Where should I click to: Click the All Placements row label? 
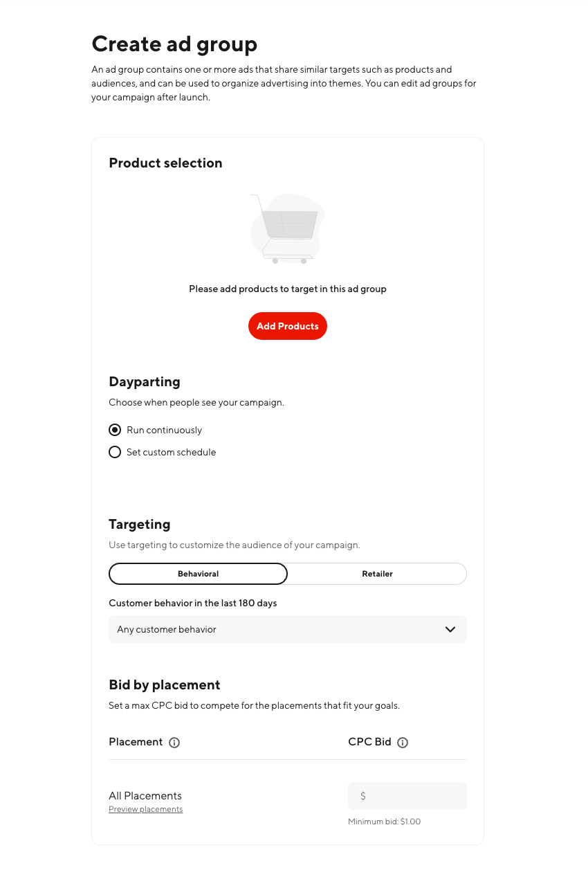point(145,795)
